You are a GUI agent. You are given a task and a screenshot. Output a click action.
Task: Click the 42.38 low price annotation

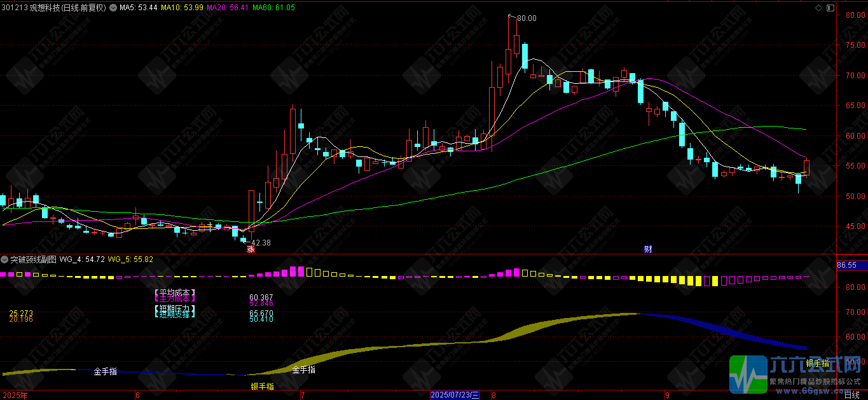(261, 242)
